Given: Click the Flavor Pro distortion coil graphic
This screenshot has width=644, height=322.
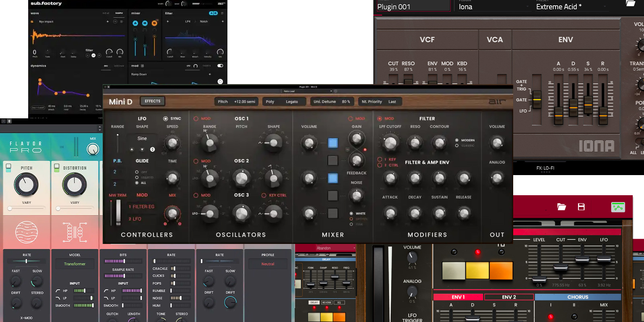Looking at the screenshot, I should click(x=75, y=232).
